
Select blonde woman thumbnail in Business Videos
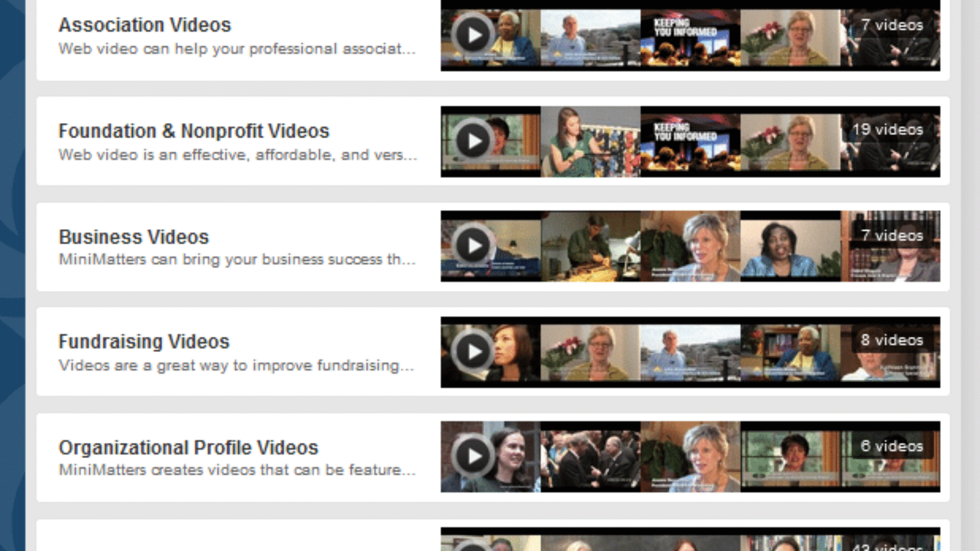click(691, 246)
